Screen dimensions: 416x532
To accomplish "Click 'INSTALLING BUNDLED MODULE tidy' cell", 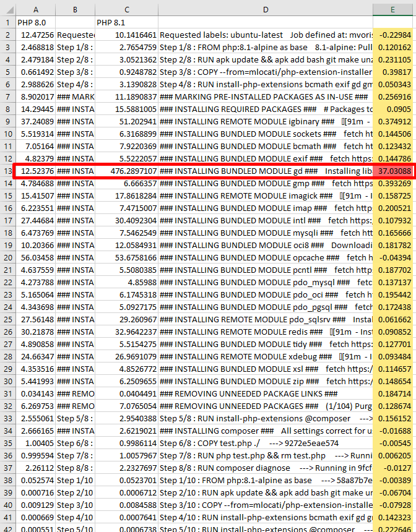I will click(266, 344).
